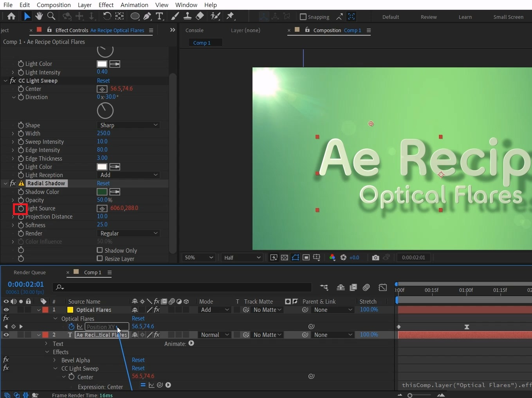Click the Reset Exposure aperture icon
Image resolution: width=532 pixels, height=398 pixels.
pos(343,257)
